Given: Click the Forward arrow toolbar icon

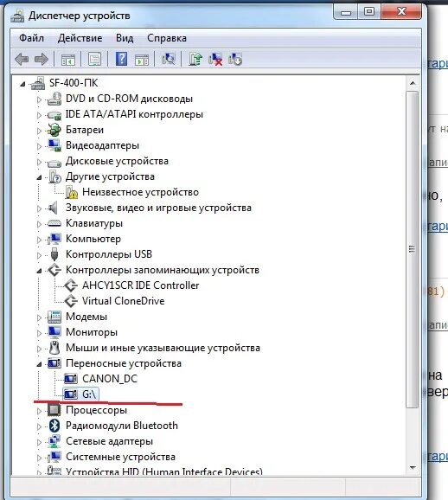Looking at the screenshot, I should (42, 59).
